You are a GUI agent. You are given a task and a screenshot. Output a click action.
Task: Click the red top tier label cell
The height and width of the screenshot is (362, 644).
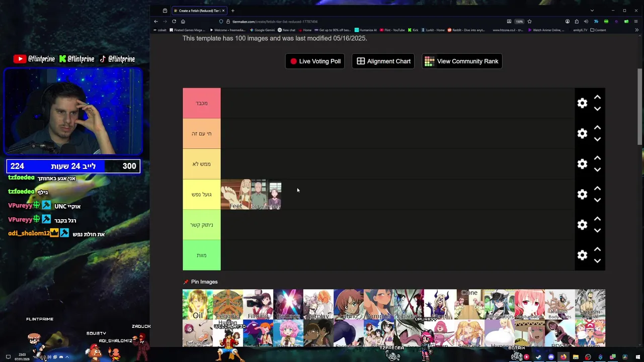202,103
